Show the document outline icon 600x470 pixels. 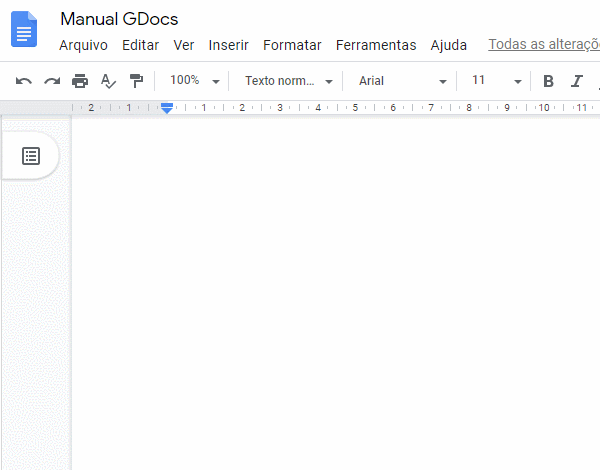(x=31, y=156)
